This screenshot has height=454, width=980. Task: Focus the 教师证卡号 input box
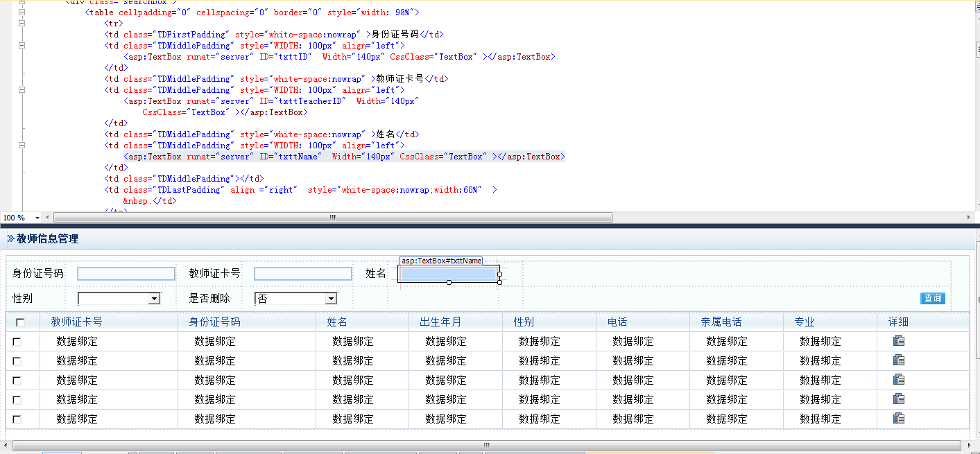[303, 274]
